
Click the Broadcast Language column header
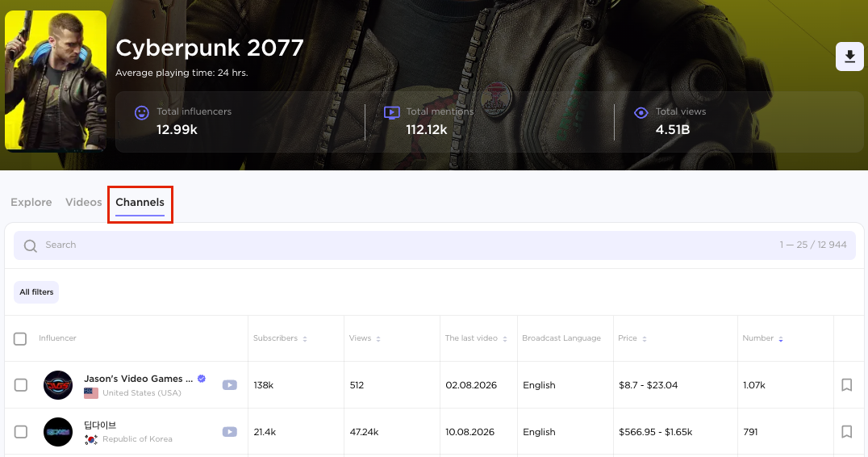[561, 338]
